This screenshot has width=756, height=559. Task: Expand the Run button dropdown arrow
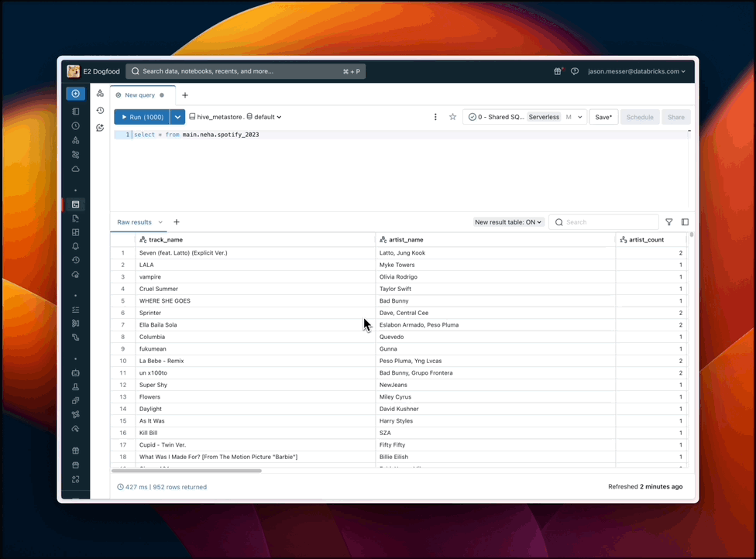(177, 117)
